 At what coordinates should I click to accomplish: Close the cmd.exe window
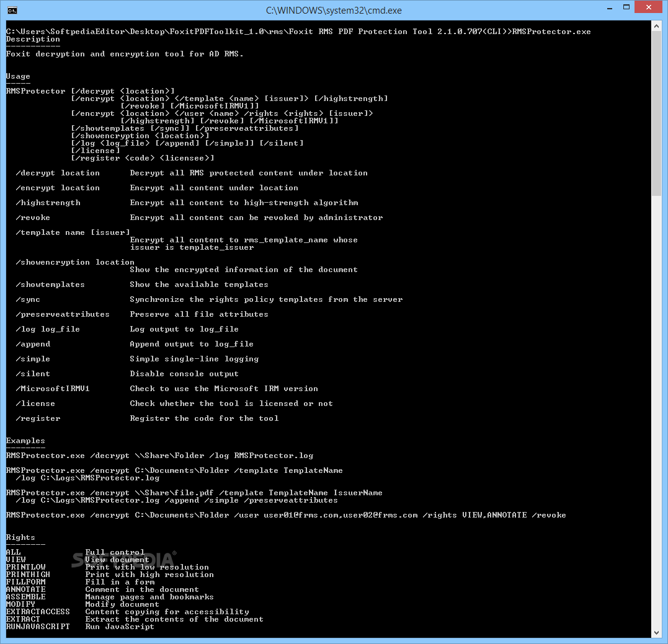click(x=648, y=7)
